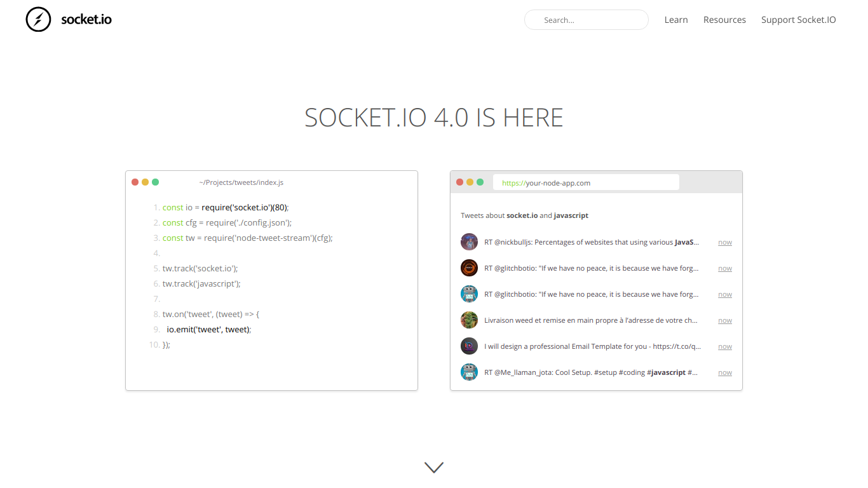Click avatar of second @glitchbotio tweet
Image resolution: width=868 pixels, height=488 pixels.
[x=469, y=294]
